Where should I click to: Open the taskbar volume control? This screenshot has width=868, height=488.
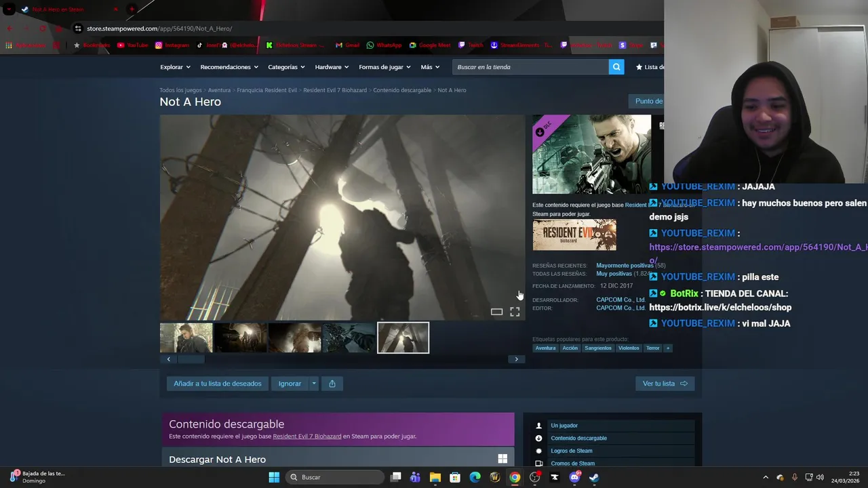tap(820, 477)
